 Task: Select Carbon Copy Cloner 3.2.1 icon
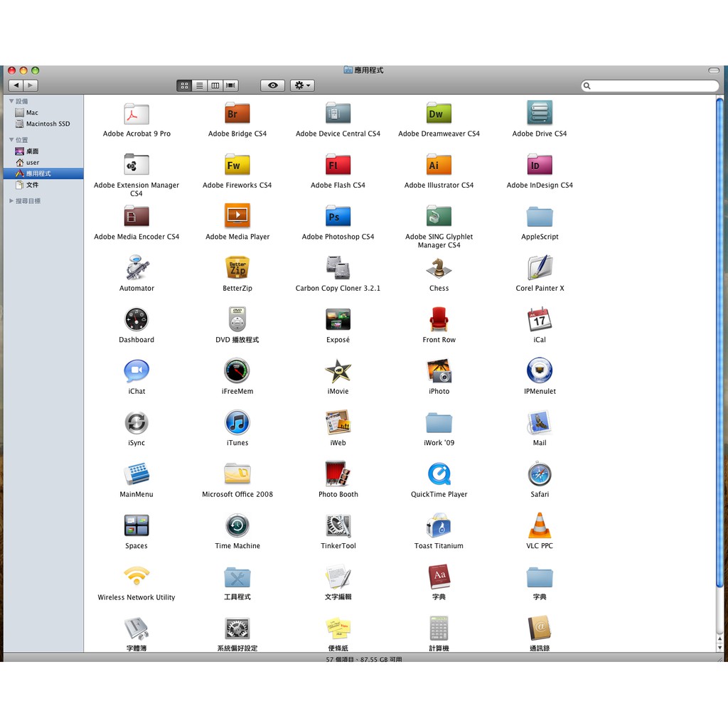coord(338,267)
